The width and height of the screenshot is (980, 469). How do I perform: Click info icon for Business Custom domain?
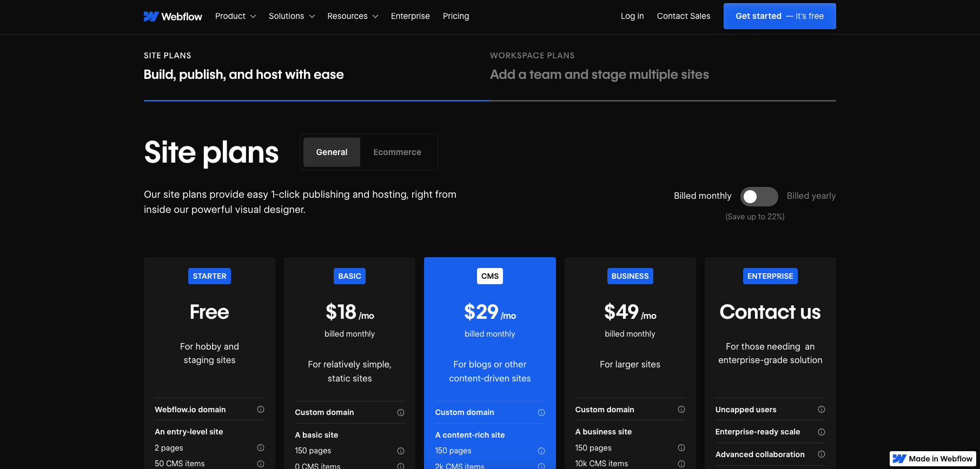[x=681, y=410]
